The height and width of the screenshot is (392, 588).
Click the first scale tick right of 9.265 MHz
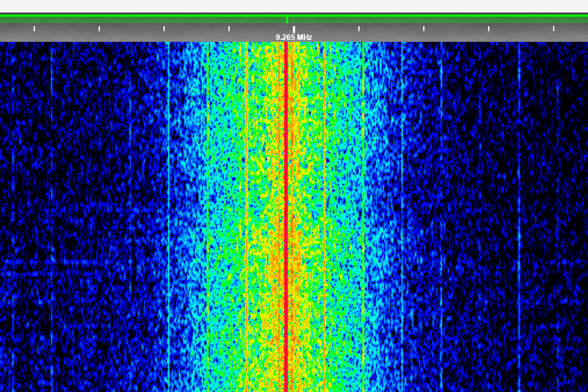point(359,28)
